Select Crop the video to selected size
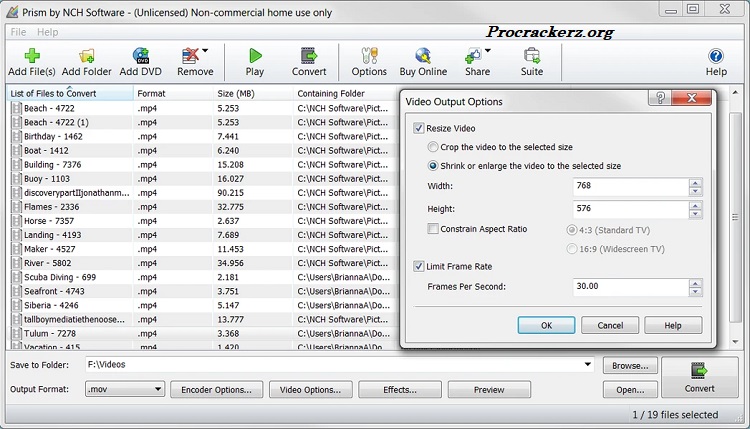The image size is (750, 429). pos(433,147)
